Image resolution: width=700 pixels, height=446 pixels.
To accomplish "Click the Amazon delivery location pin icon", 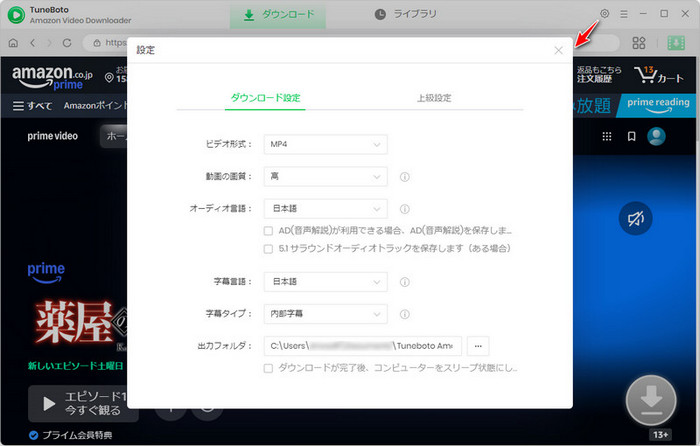I will [x=109, y=78].
